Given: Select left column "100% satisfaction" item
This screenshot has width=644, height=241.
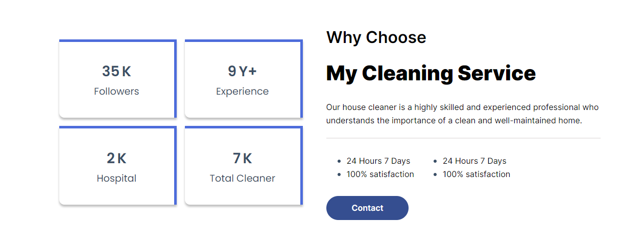Looking at the screenshot, I should pos(380,174).
